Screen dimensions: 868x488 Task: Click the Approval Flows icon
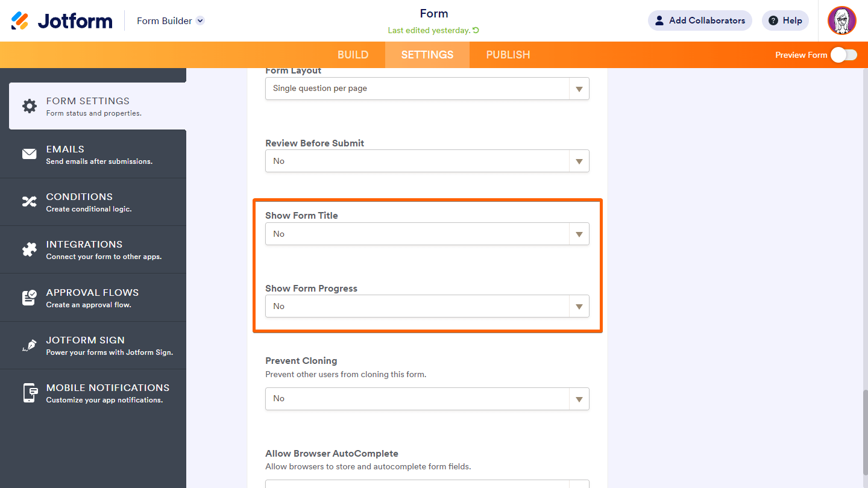[x=30, y=298]
